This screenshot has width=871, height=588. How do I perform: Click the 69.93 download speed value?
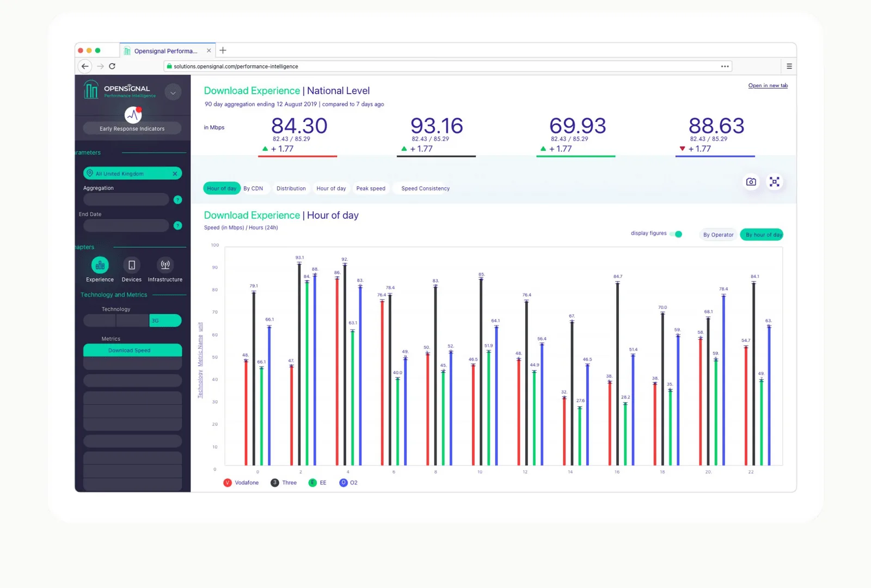coord(577,126)
